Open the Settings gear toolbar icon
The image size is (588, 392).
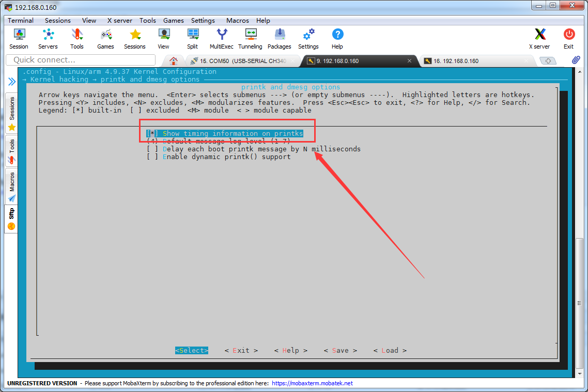click(x=308, y=39)
